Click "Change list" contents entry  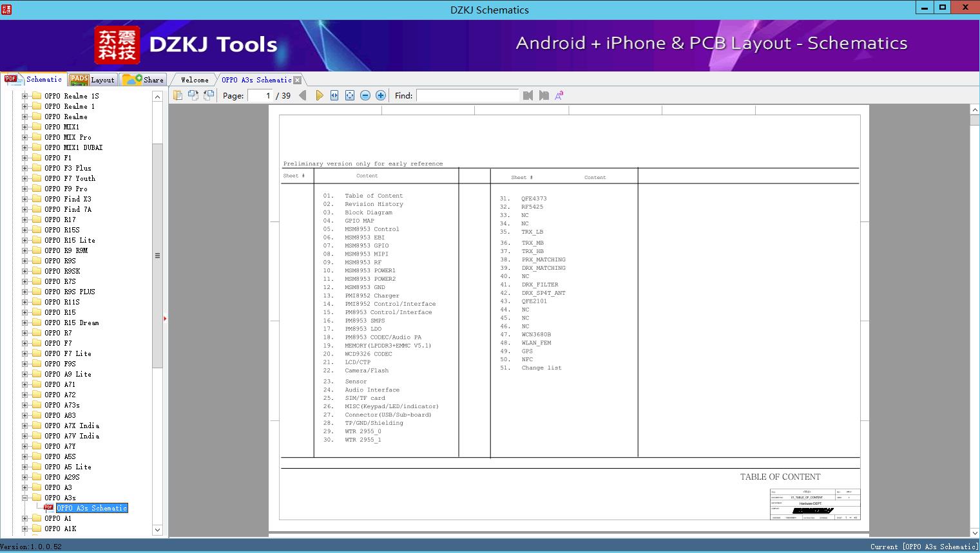[541, 368]
